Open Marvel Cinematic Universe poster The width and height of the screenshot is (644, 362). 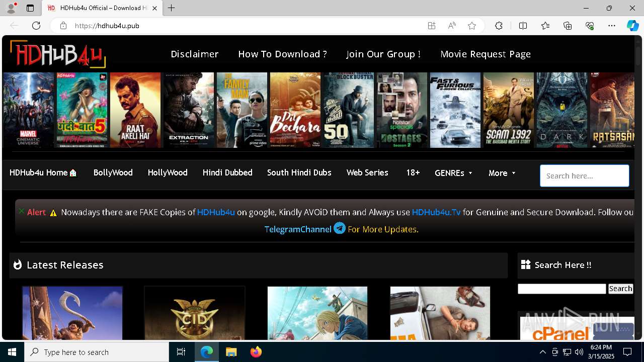click(29, 110)
